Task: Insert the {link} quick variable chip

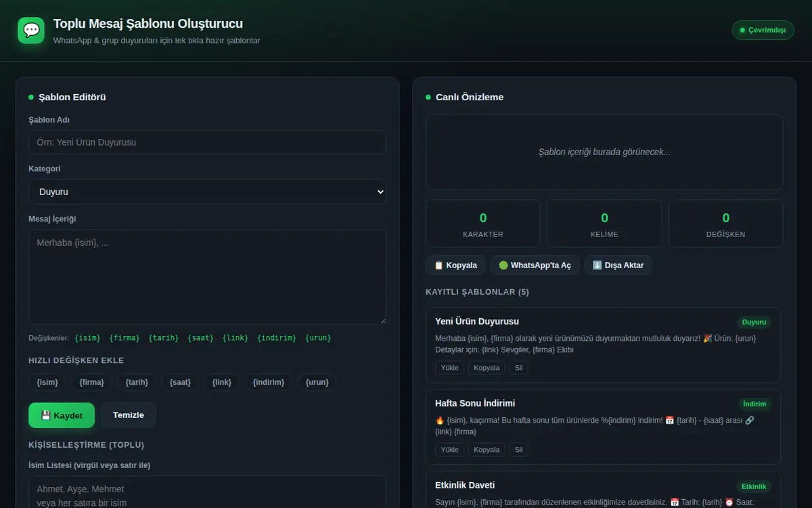Action: 222,382
